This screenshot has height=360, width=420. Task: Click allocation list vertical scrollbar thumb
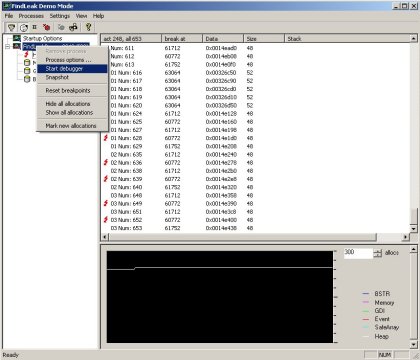[x=414, y=217]
